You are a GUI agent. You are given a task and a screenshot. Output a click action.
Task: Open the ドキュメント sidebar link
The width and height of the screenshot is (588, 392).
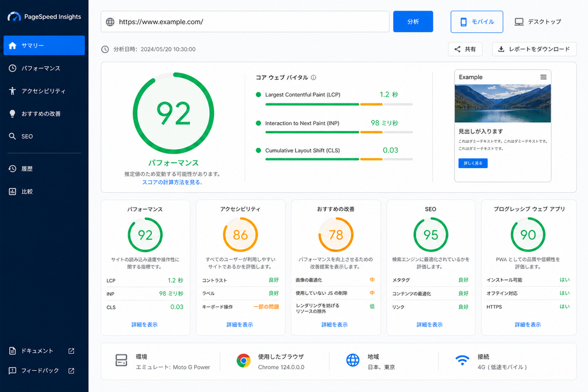(36, 351)
